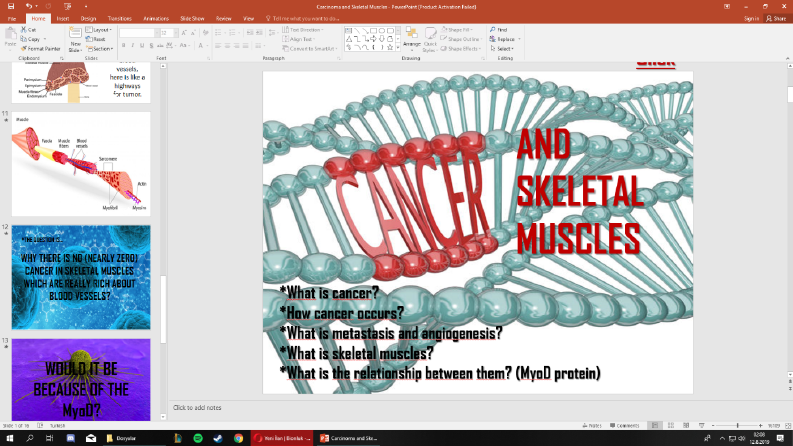Click the Sign in link
Image resolution: width=793 pixels, height=446 pixels.
(751, 18)
